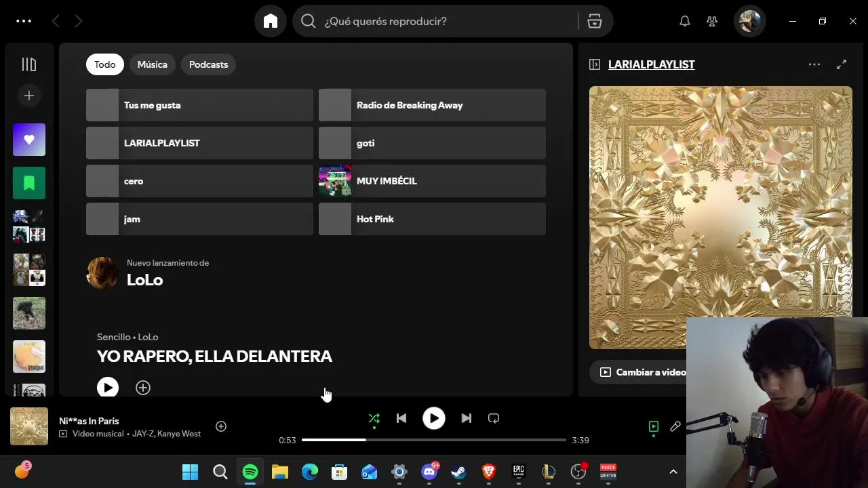The width and height of the screenshot is (868, 488).
Task: Open the sidebar playlist with grassy field cover
Action: [29, 313]
